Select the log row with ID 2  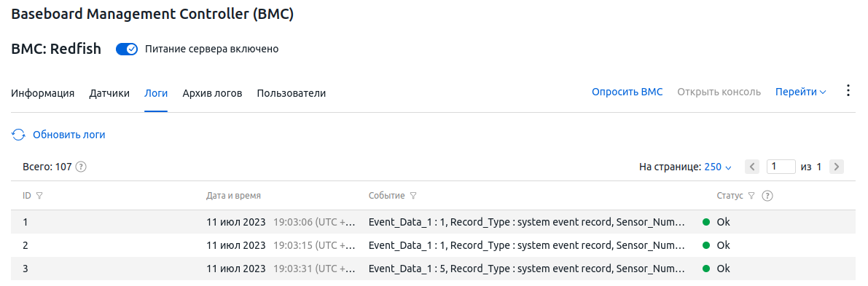433,245
